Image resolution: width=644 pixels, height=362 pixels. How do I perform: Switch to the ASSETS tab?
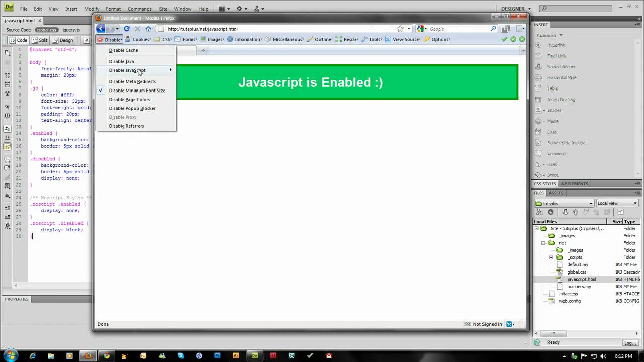click(556, 193)
